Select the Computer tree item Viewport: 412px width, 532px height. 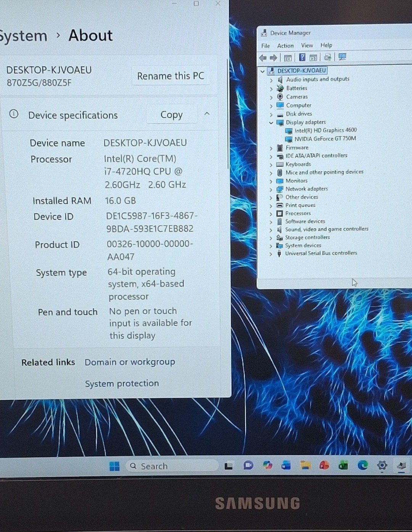coord(299,105)
